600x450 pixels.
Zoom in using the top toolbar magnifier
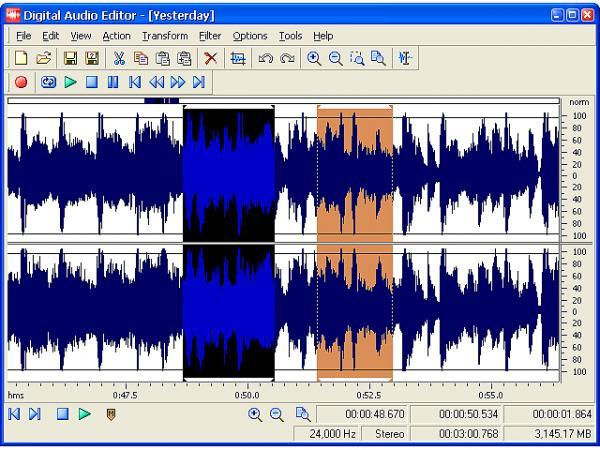[314, 59]
